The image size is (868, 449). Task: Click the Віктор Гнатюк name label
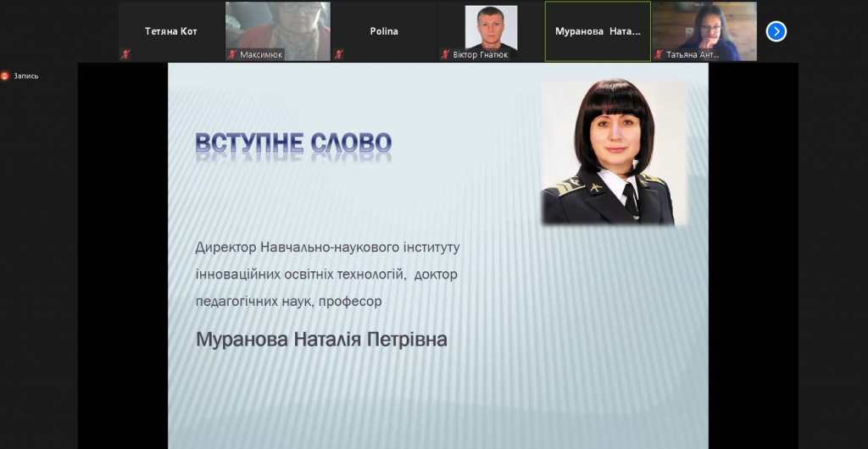[x=480, y=55]
